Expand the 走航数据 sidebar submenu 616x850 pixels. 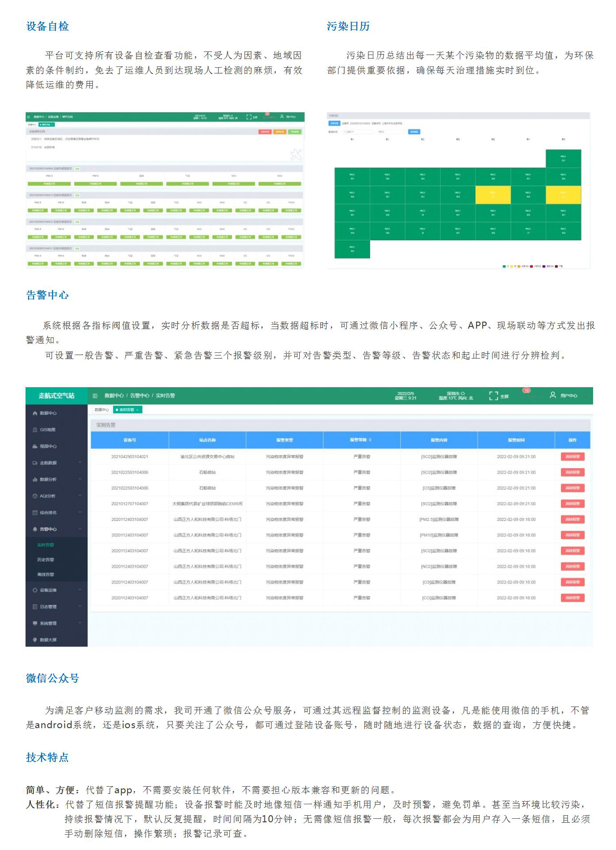(80, 463)
